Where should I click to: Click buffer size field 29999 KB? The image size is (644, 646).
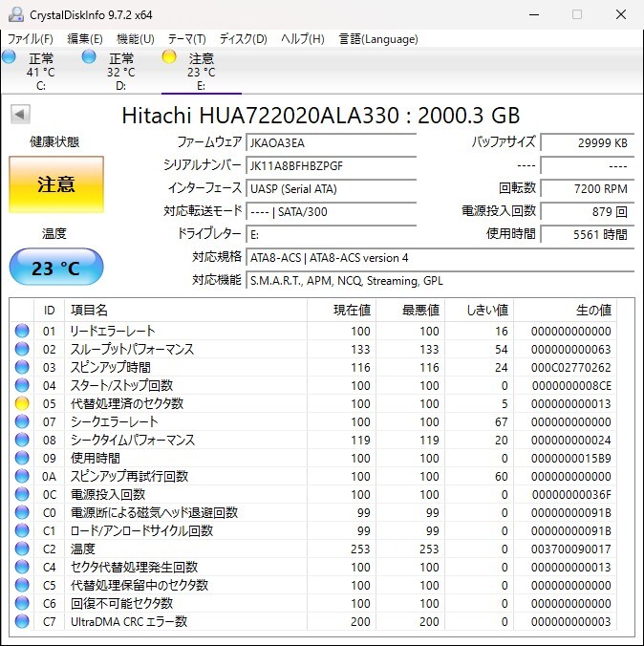tap(587, 142)
